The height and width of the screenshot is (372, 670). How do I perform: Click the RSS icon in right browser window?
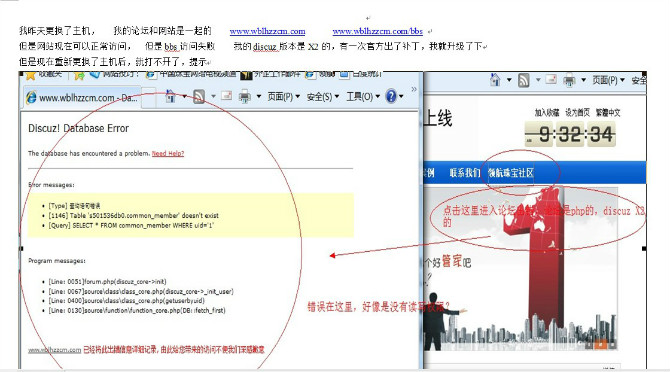[524, 80]
